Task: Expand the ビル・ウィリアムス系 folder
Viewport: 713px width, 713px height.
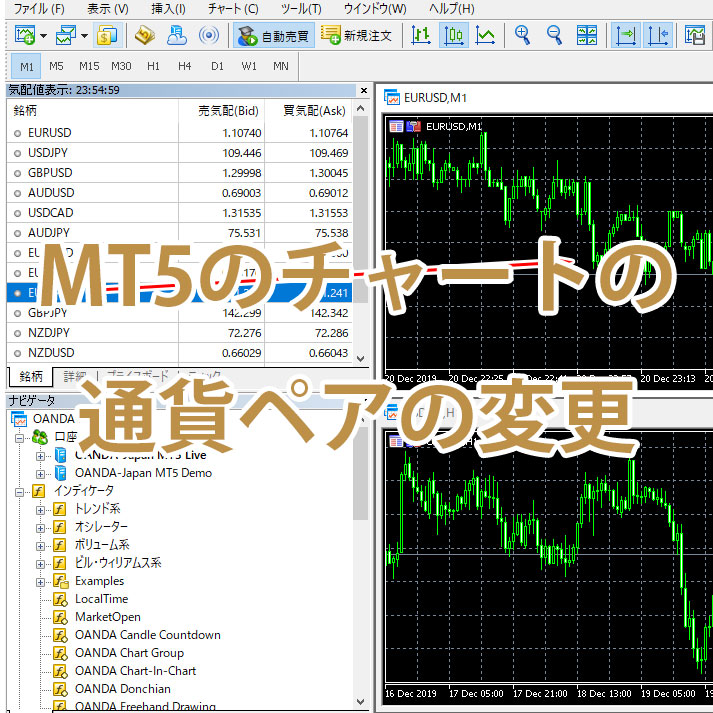Action: (40, 564)
